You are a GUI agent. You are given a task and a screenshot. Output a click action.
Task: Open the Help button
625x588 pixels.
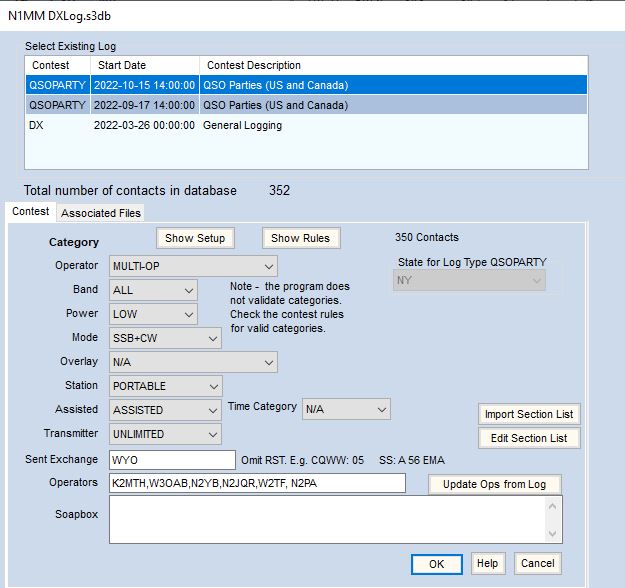point(488,563)
